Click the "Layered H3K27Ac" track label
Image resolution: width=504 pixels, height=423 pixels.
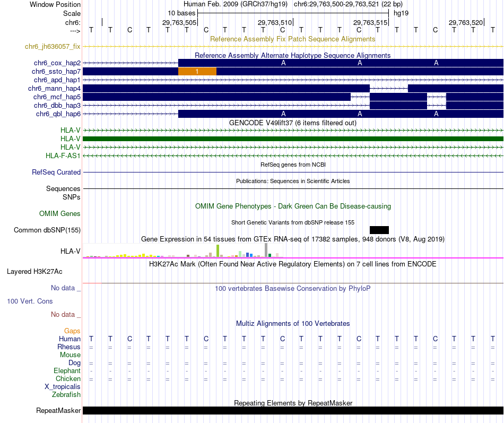click(x=34, y=272)
